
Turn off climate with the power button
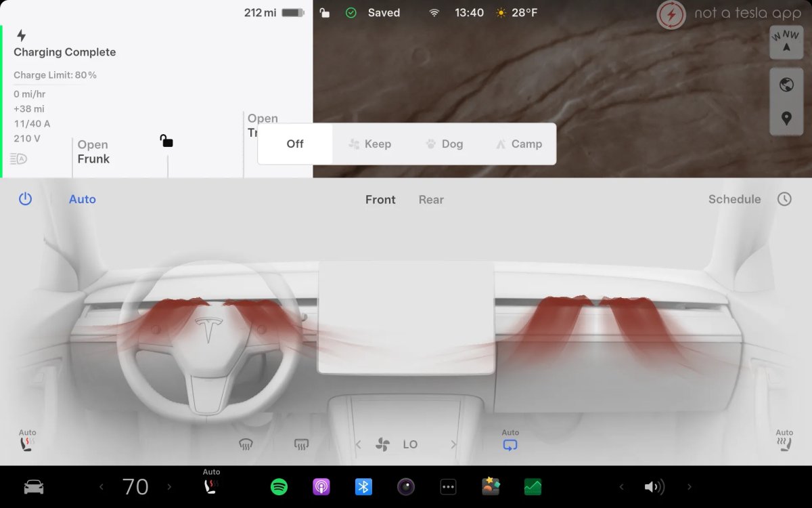pyautogui.click(x=25, y=199)
